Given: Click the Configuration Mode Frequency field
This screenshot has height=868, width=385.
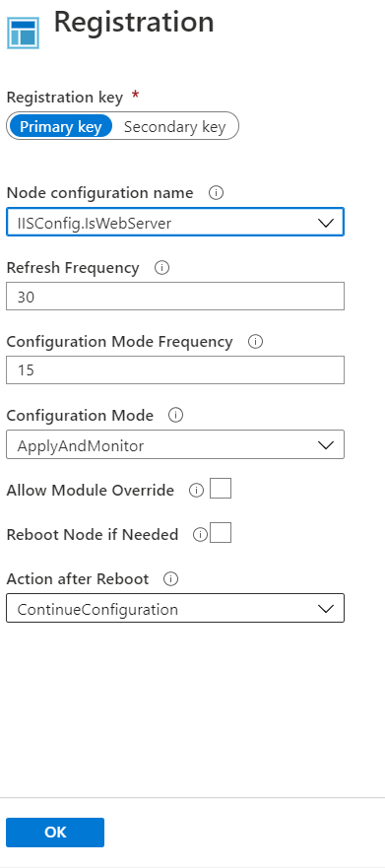Looking at the screenshot, I should [x=175, y=369].
